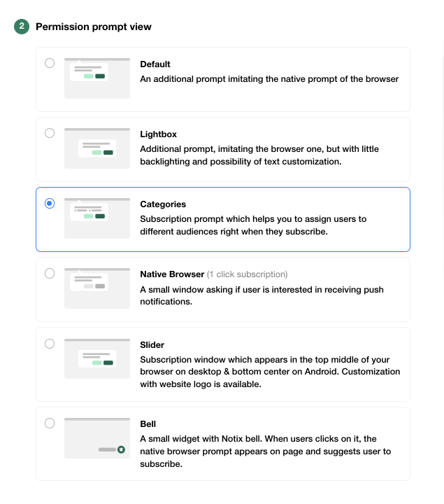Click the Native Browser preview thumbnail
The image size is (444, 504).
(97, 288)
